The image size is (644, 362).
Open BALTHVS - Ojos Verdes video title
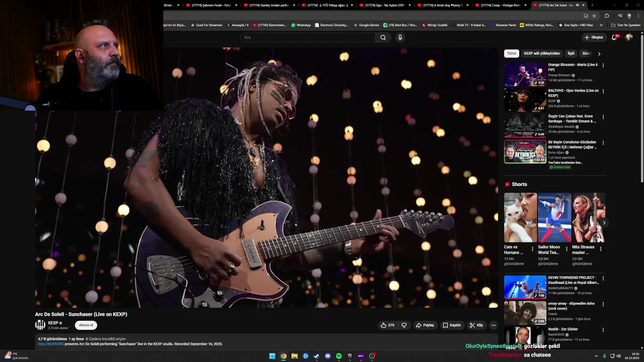coord(573,93)
